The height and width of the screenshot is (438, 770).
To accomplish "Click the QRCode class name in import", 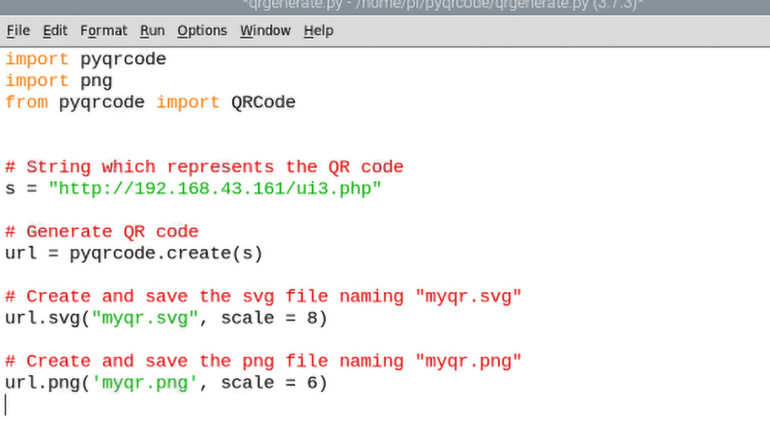I will click(x=263, y=102).
